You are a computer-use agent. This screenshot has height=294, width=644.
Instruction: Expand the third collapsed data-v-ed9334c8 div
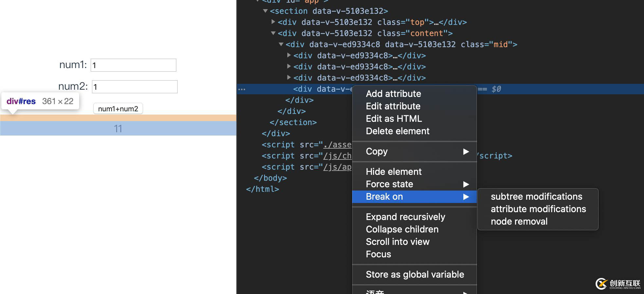(x=289, y=78)
